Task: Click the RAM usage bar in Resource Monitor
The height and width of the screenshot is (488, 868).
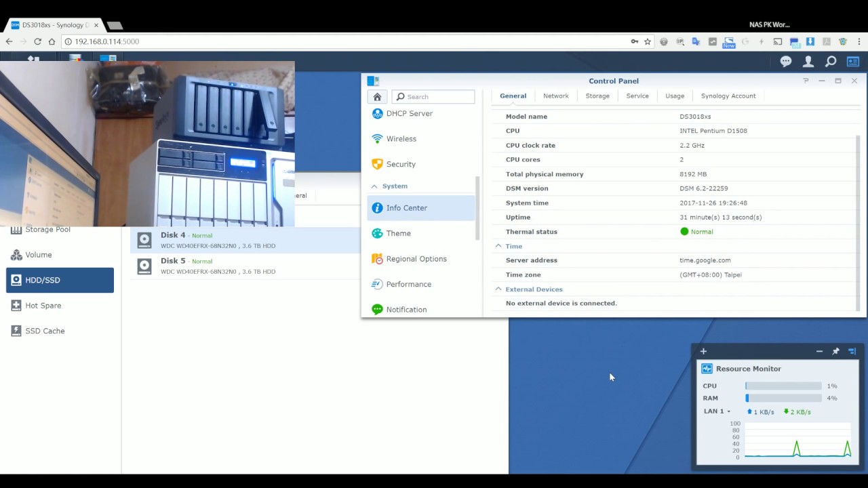Action: tap(783, 398)
